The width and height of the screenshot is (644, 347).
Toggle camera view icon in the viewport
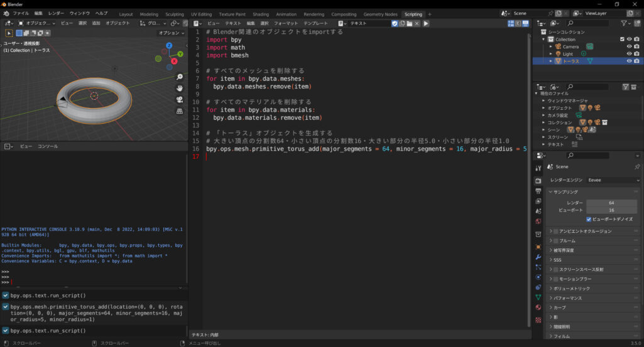180,100
